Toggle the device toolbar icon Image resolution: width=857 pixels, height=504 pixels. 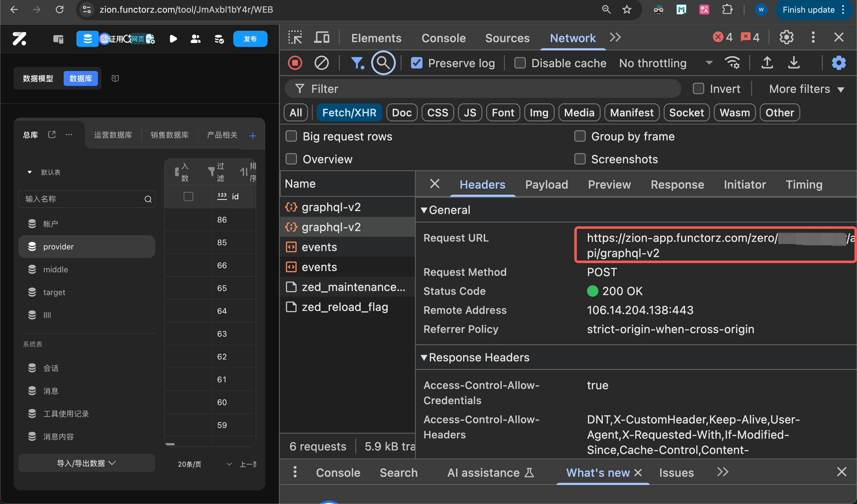[x=321, y=37]
